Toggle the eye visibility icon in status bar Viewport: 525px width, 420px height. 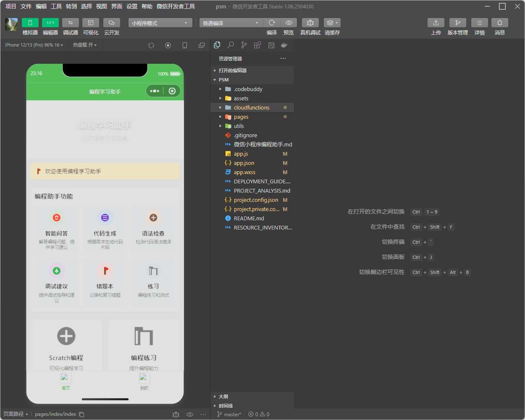pyautogui.click(x=189, y=414)
